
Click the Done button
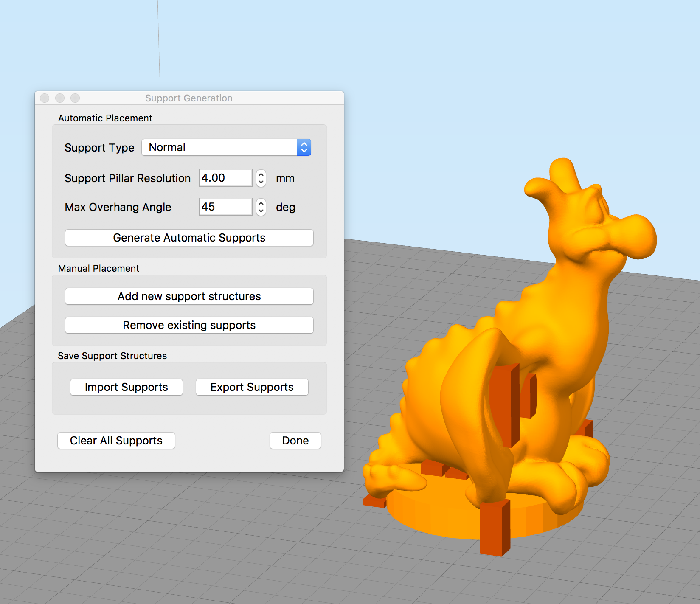pyautogui.click(x=295, y=441)
